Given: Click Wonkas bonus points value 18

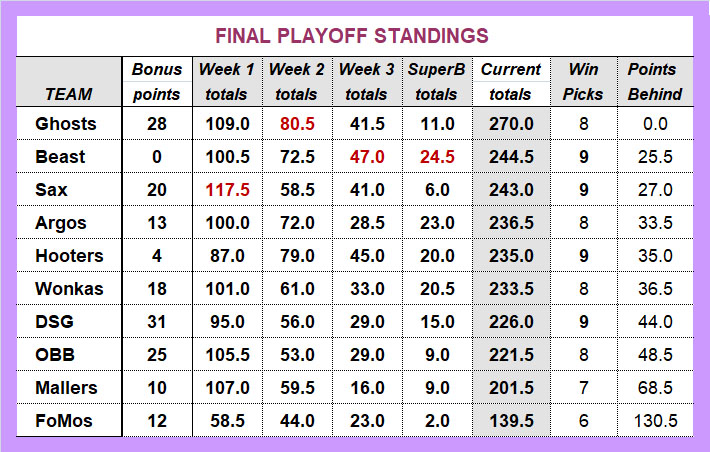Looking at the screenshot, I should (x=157, y=289).
